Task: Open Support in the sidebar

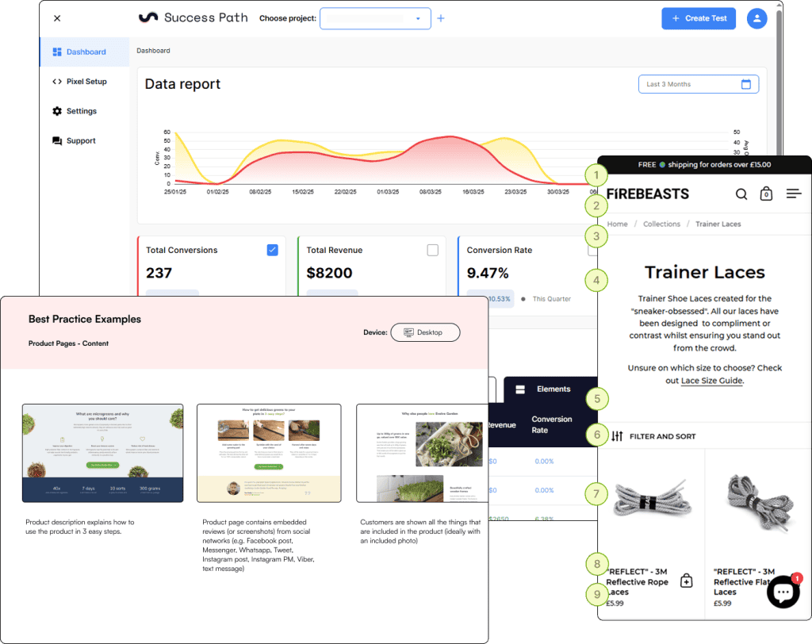Action: point(84,141)
